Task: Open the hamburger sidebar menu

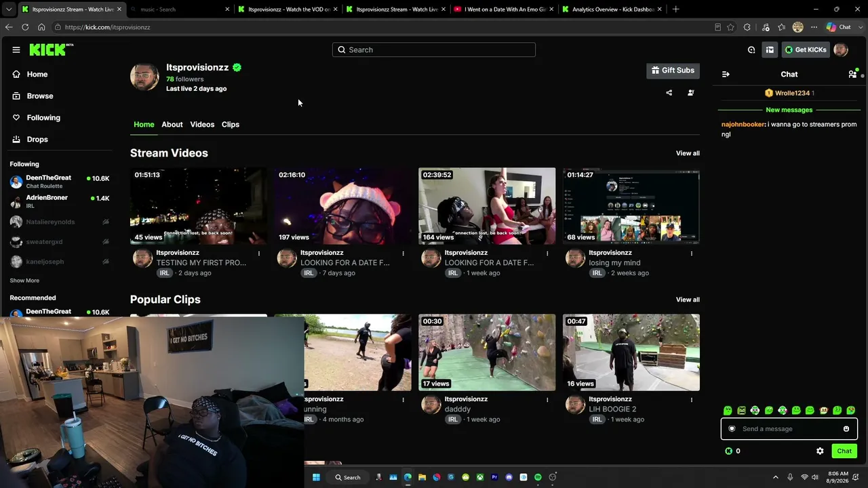Action: (x=16, y=49)
